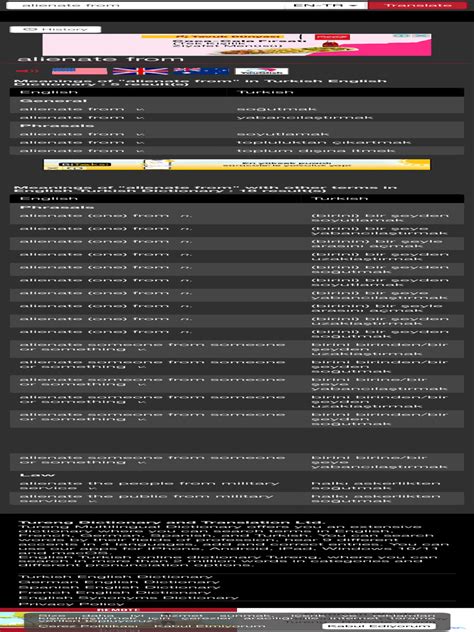Open the 'yabancılaştırmak' translation link

[x=305, y=117]
